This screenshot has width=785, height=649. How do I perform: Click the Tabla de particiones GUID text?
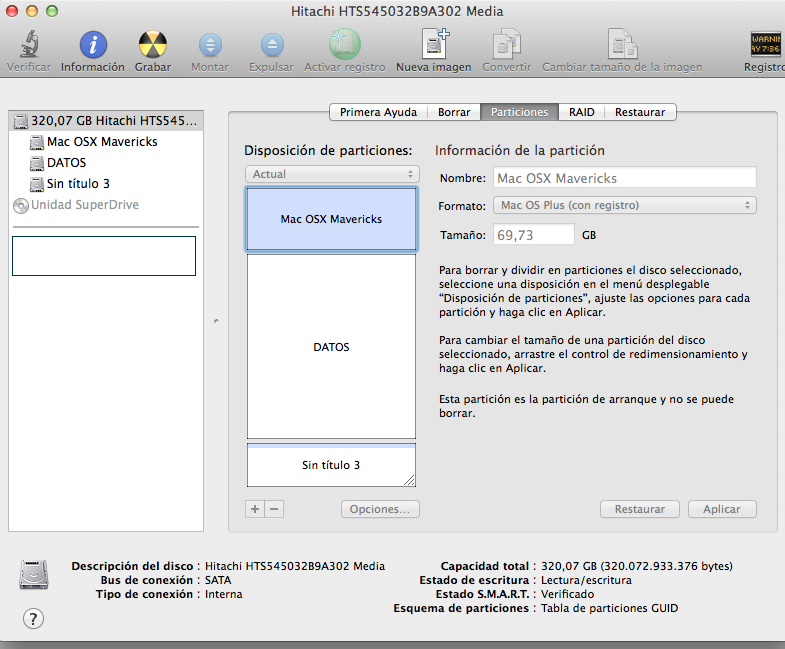tap(609, 608)
